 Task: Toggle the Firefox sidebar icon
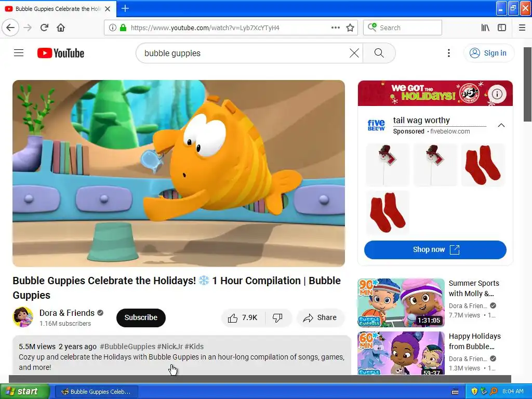point(502,28)
